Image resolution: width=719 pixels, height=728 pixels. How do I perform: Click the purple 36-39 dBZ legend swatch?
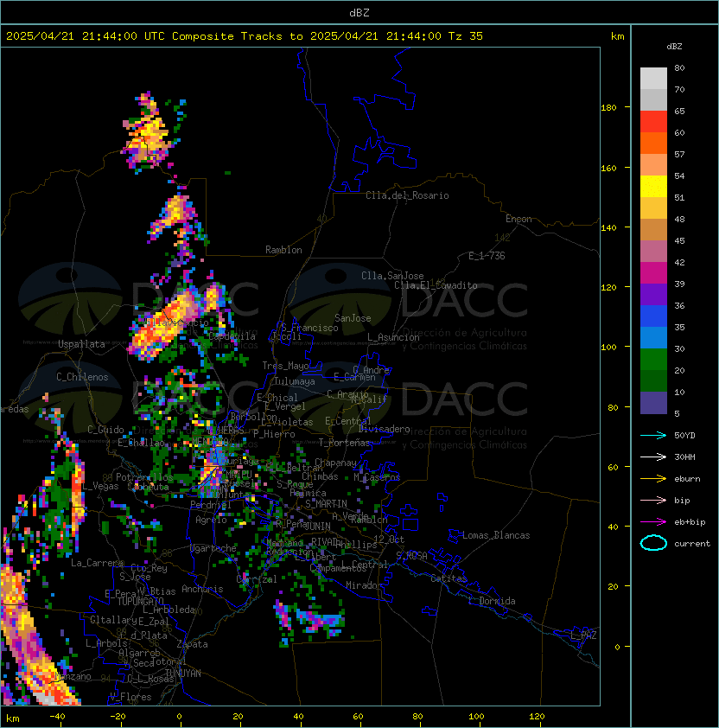tap(653, 295)
